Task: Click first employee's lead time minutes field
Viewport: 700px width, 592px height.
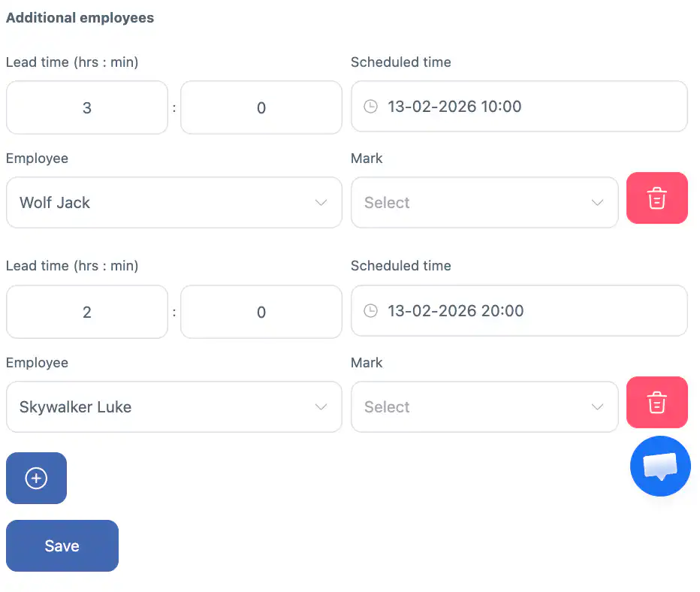Action: tap(261, 108)
